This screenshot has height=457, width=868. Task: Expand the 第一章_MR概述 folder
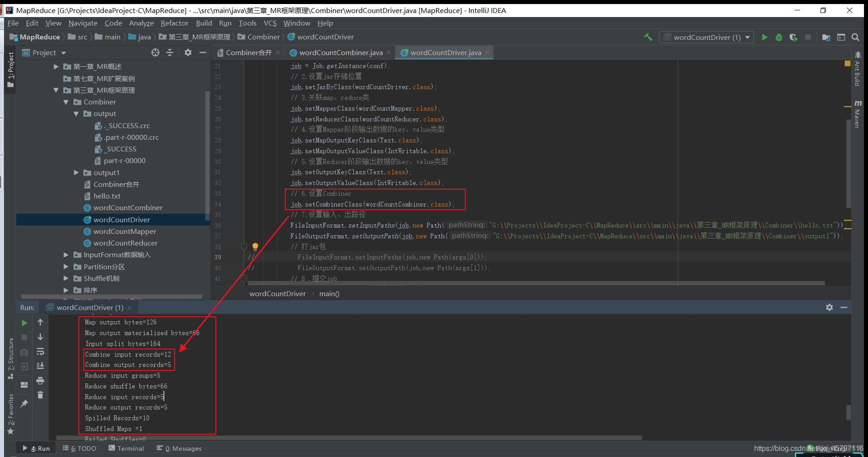[x=56, y=67]
